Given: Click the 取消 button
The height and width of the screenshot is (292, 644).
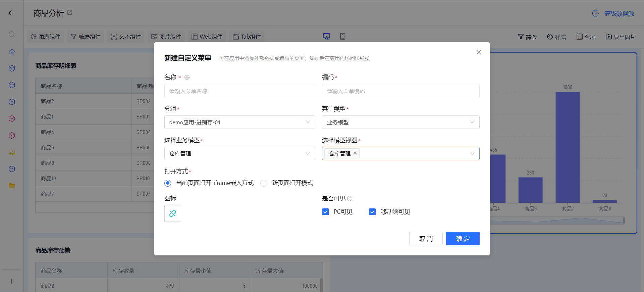Looking at the screenshot, I should pos(426,239).
